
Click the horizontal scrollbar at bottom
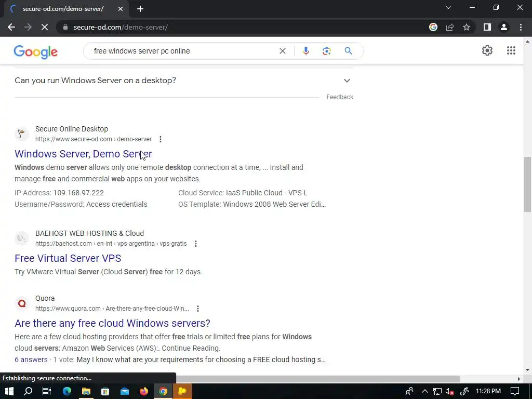318,379
